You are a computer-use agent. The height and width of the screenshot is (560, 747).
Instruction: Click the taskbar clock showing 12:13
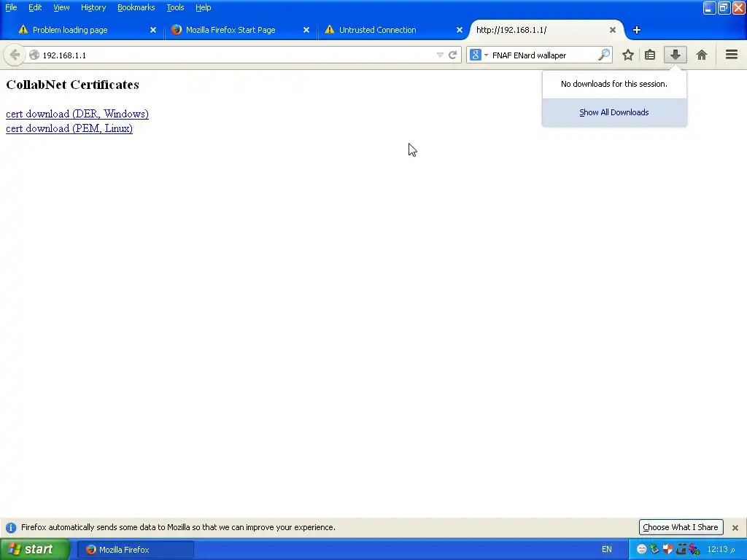pos(721,550)
